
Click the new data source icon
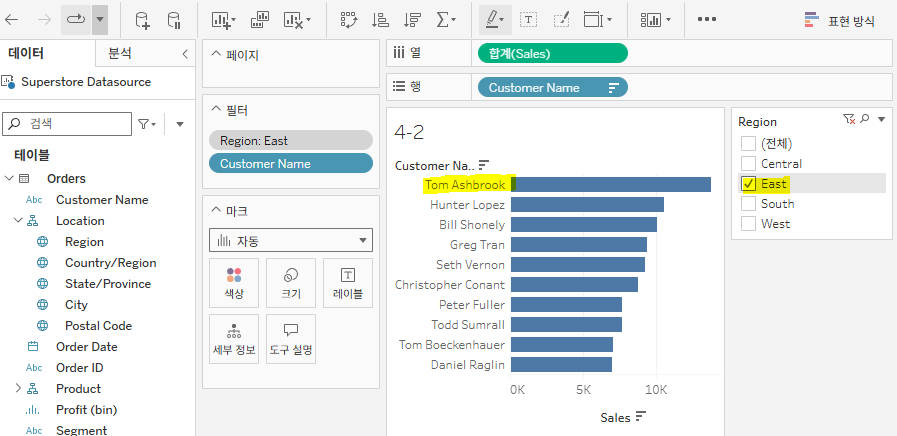[142, 21]
